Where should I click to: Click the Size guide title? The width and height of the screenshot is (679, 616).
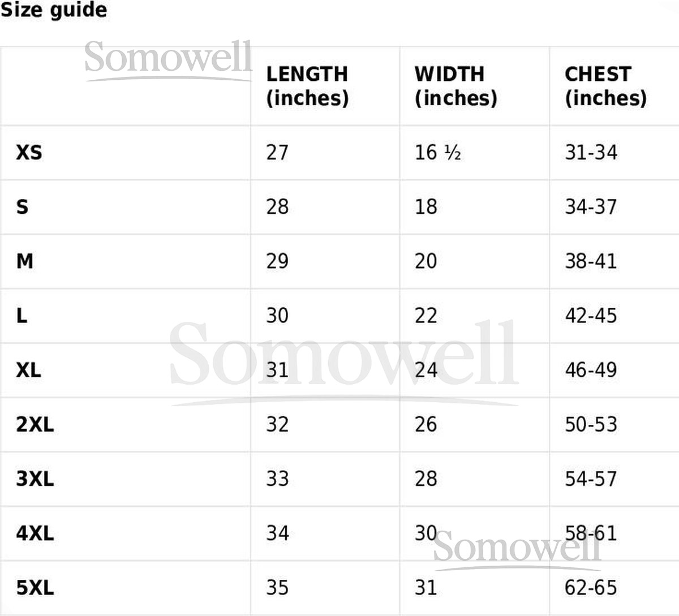pos(54,10)
